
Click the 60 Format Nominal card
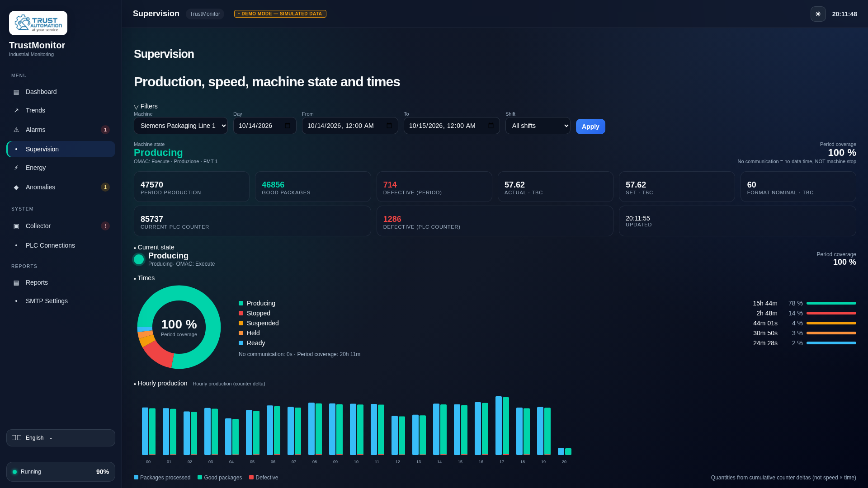798,187
